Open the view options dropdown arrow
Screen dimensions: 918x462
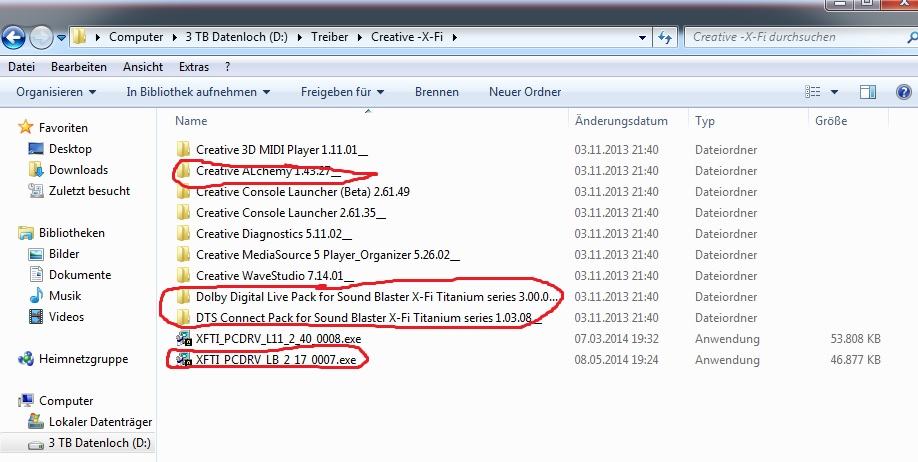coord(834,93)
